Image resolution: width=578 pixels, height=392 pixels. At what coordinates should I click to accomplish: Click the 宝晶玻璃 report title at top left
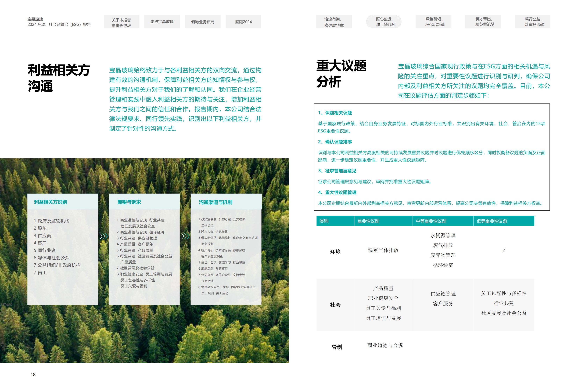click(35, 19)
